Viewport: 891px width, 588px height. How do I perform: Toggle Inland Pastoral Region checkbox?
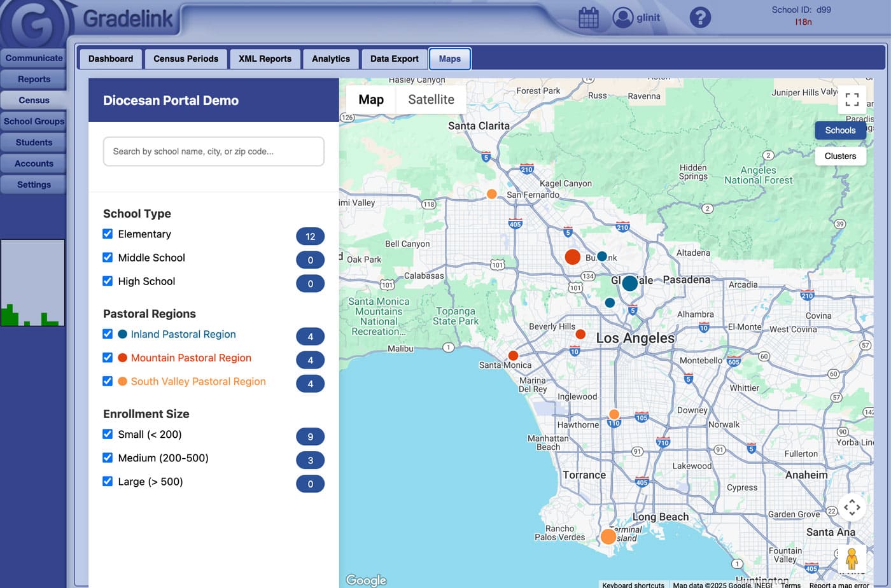click(x=108, y=334)
